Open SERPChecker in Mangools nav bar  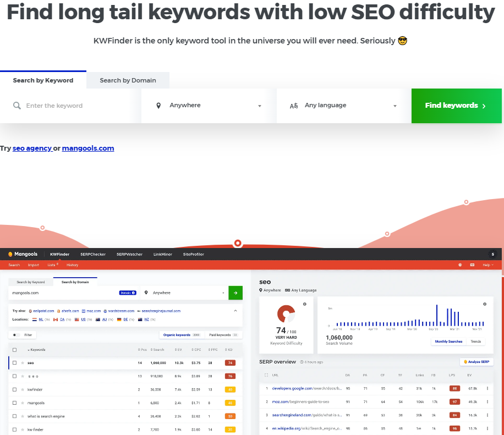pos(93,254)
